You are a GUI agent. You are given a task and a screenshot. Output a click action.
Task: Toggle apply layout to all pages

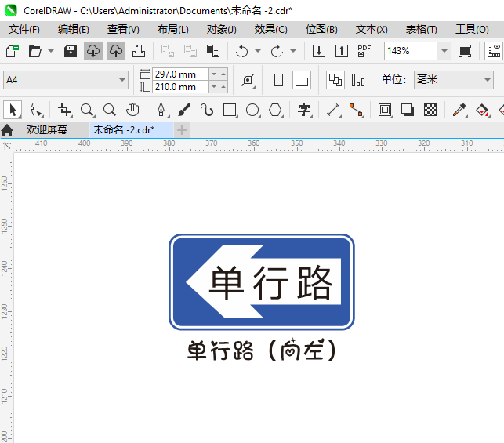335,80
